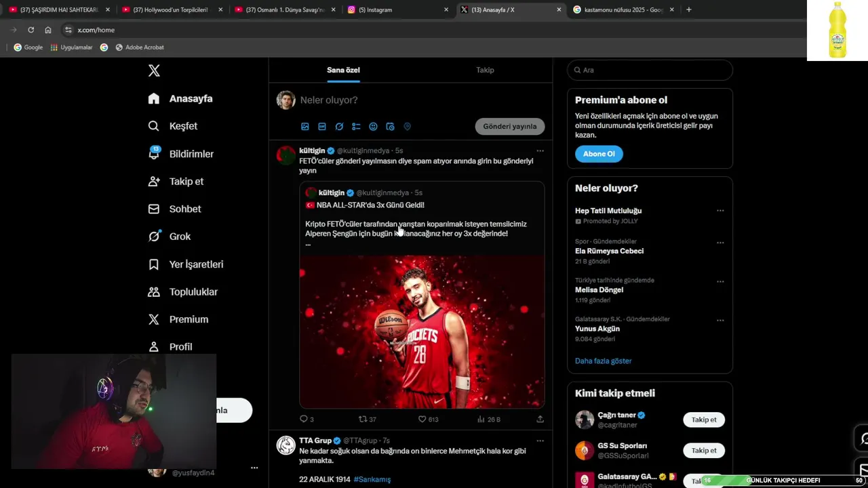Schedule the post with calendar icon
This screenshot has height=488, width=868.
point(390,126)
